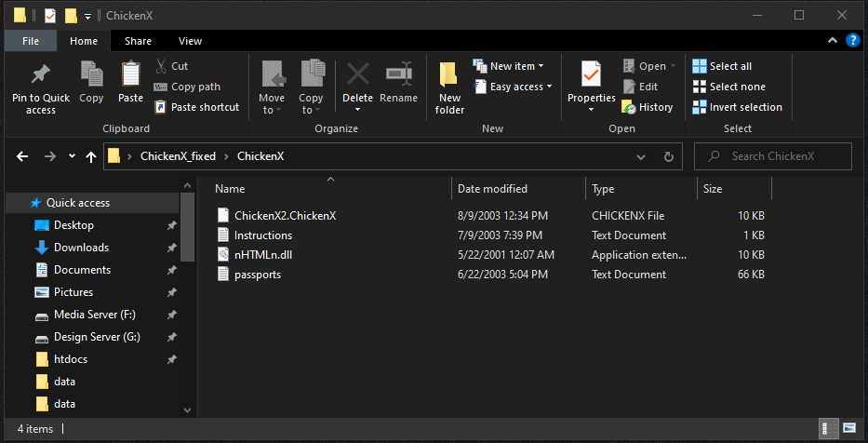Sort by the Size column header

click(734, 189)
